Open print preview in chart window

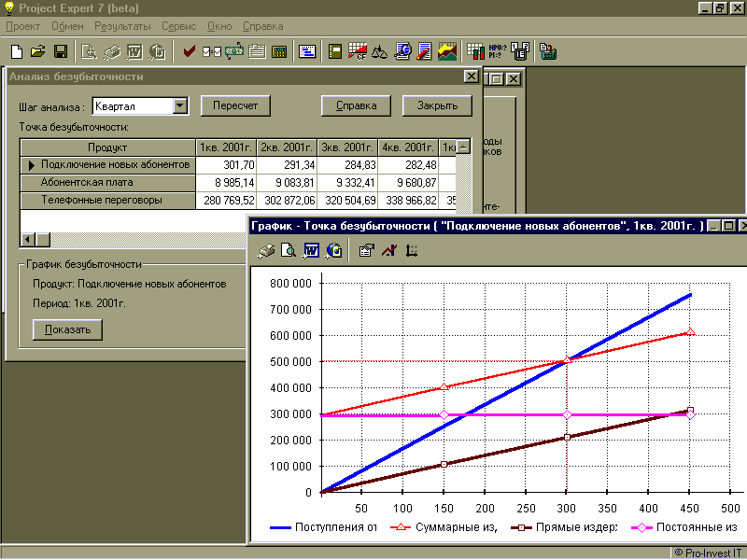click(x=289, y=250)
